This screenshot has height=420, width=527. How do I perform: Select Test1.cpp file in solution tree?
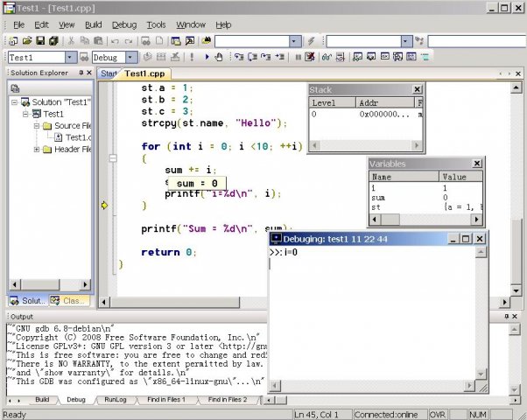(x=77, y=137)
